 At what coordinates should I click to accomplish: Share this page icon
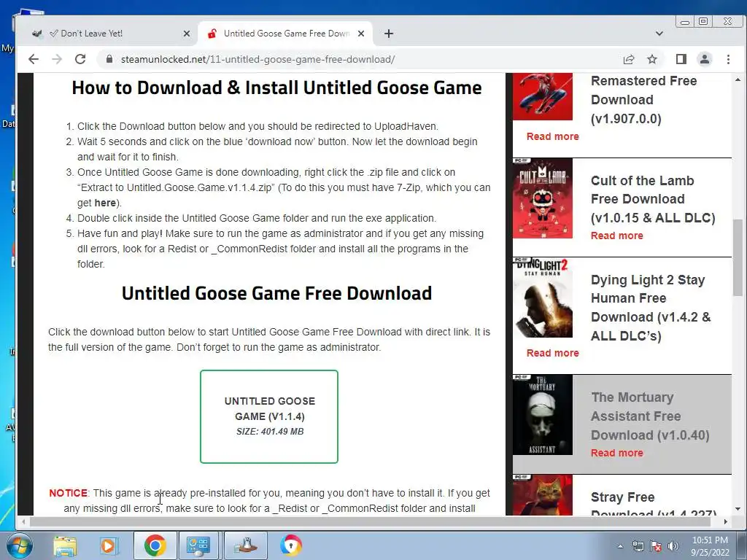(628, 59)
